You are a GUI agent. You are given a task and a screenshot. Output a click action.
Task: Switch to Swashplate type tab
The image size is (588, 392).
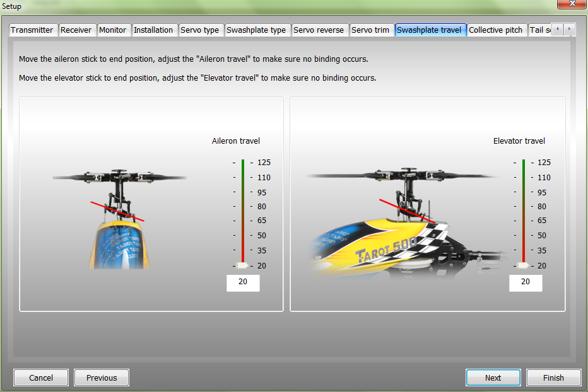(x=256, y=30)
